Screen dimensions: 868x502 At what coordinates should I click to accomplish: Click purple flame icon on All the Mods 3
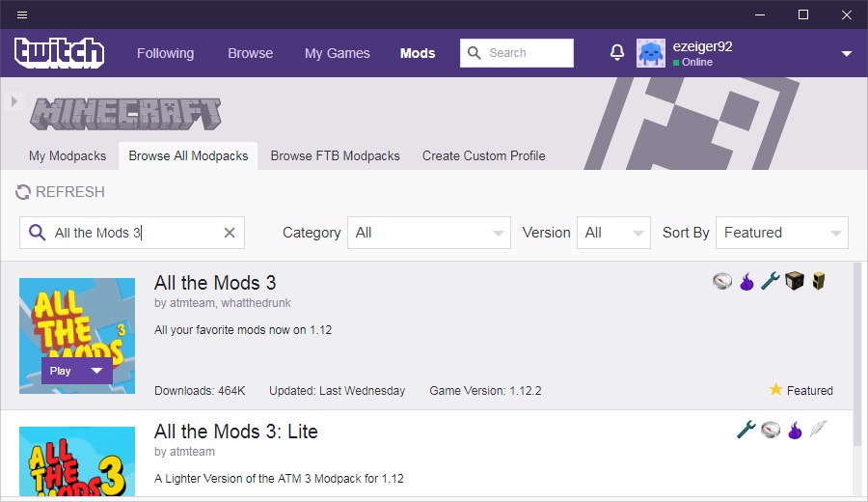tap(746, 282)
